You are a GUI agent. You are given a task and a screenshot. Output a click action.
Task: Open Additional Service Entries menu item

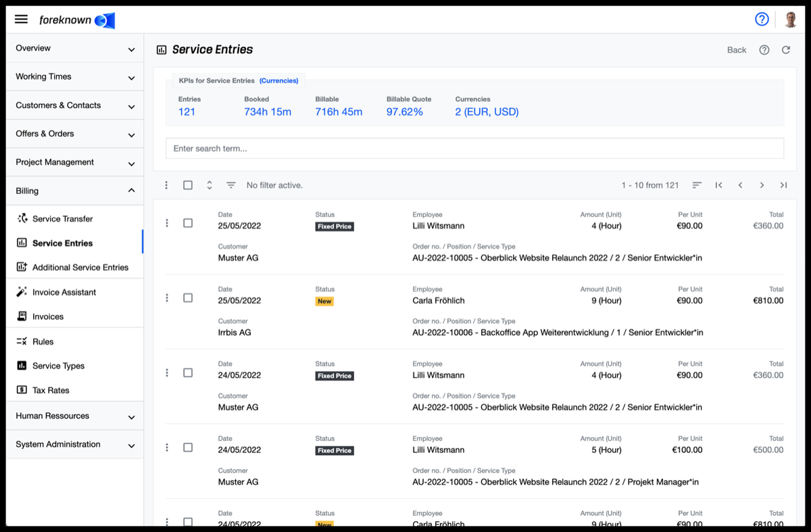[74, 267]
